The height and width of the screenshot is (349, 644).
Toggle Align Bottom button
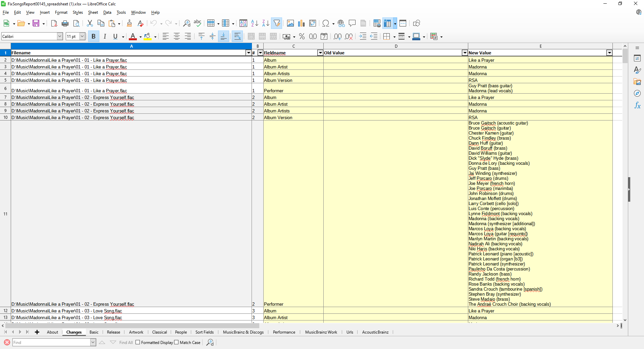tap(223, 36)
